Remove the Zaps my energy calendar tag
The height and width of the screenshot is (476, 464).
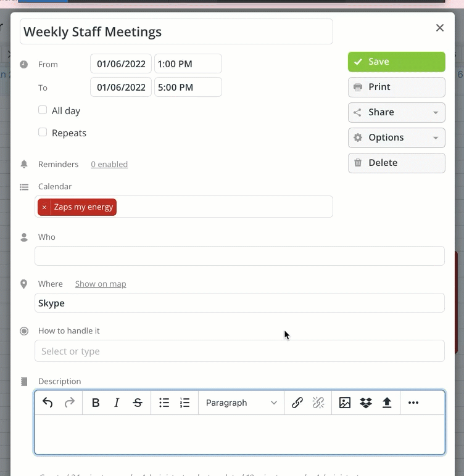44,207
